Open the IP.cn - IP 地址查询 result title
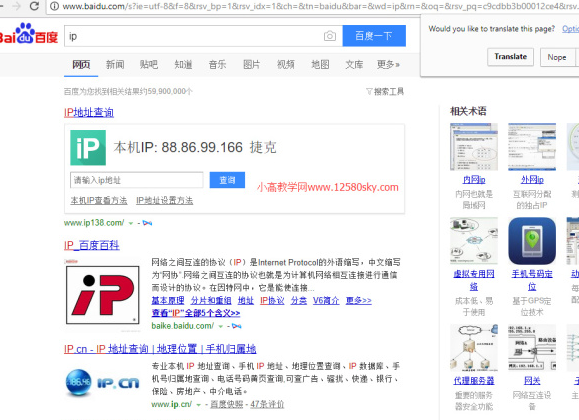This screenshot has height=420, width=579. [160, 349]
